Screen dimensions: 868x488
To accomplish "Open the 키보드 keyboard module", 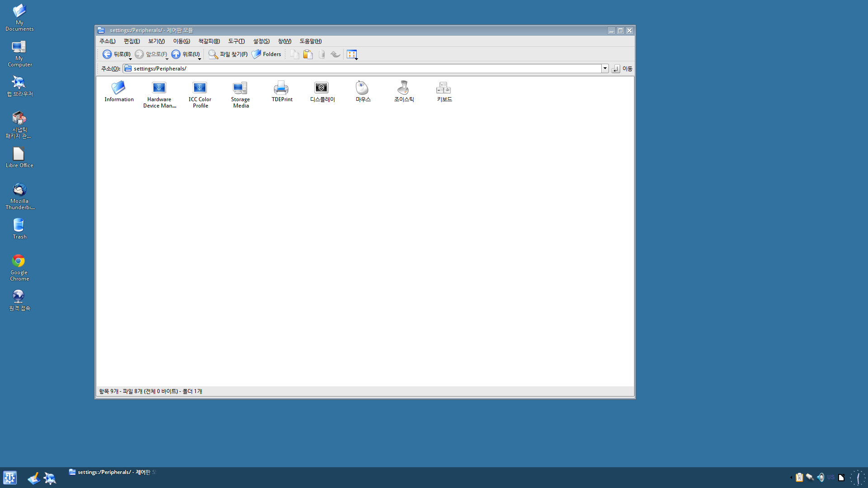I will (444, 92).
